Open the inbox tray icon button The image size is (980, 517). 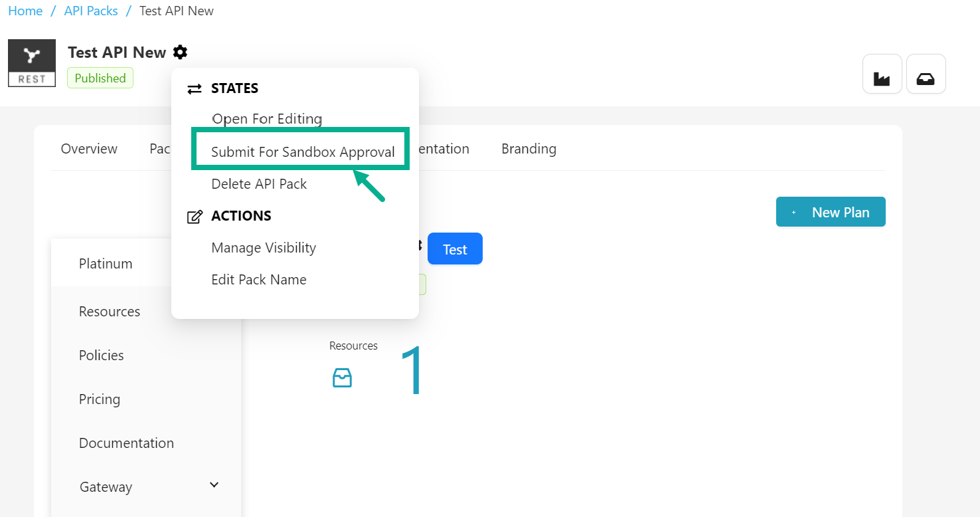(926, 74)
